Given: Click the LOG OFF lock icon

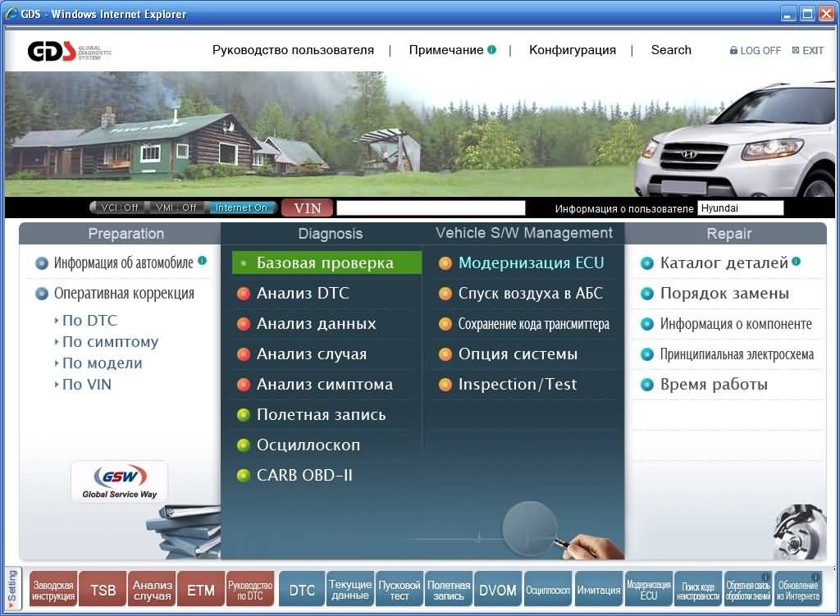Looking at the screenshot, I should tap(733, 50).
